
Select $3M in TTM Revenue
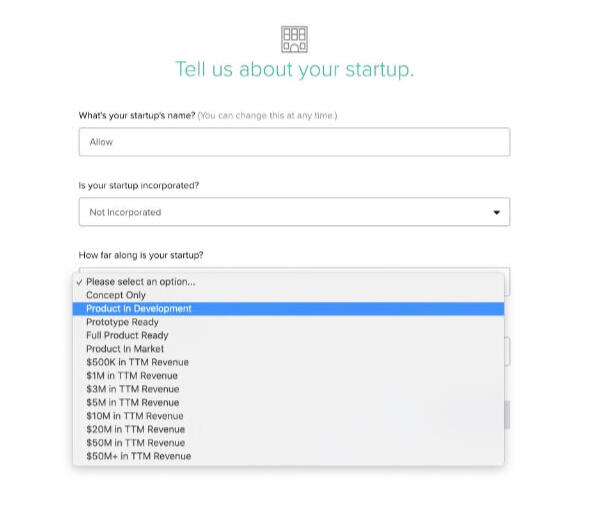click(288, 389)
